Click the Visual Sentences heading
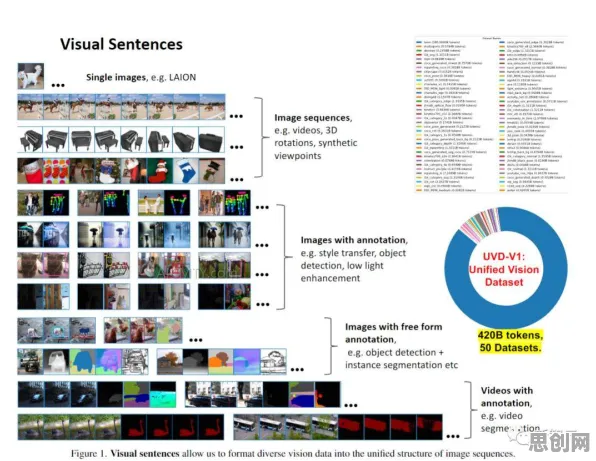Image resolution: width=596 pixels, height=461 pixels. click(121, 44)
